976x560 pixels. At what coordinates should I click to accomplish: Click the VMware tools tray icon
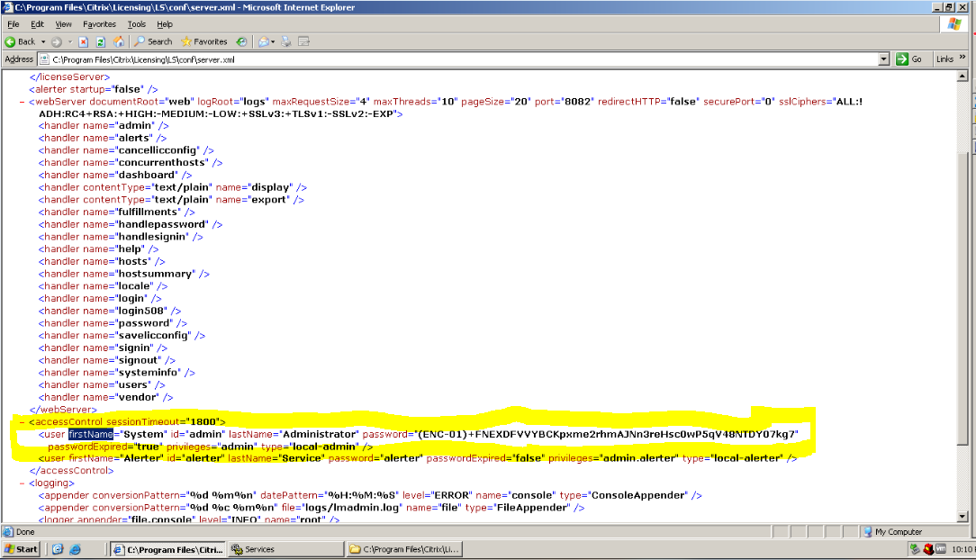pyautogui.click(x=941, y=549)
